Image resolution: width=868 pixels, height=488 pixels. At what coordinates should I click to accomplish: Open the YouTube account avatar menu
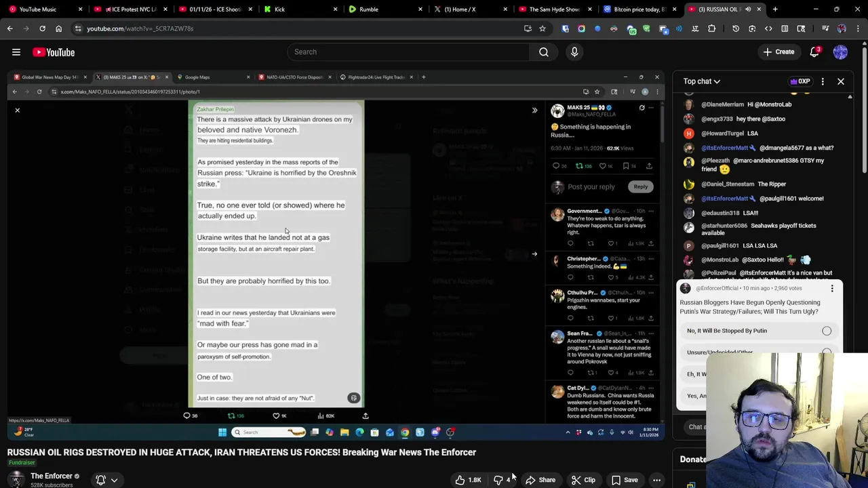[840, 52]
